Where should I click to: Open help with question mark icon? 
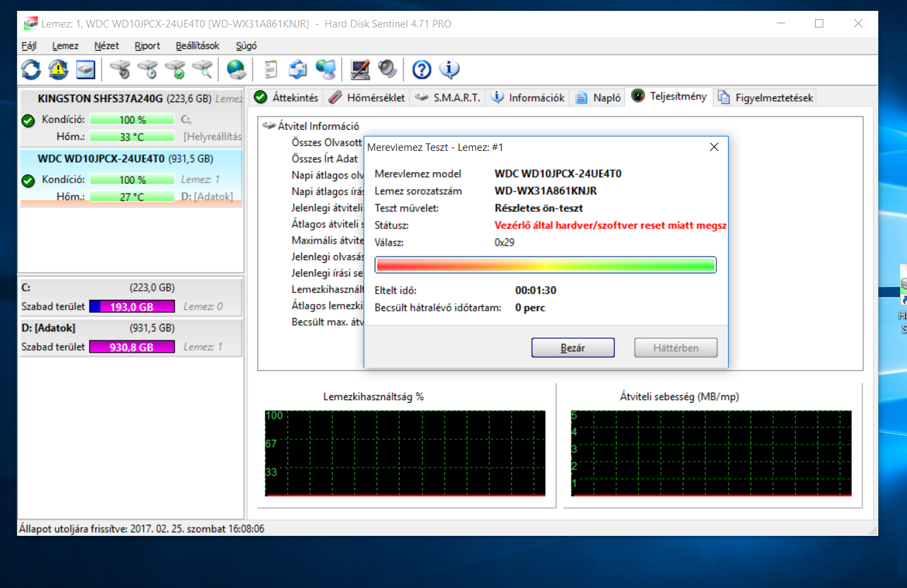click(422, 69)
